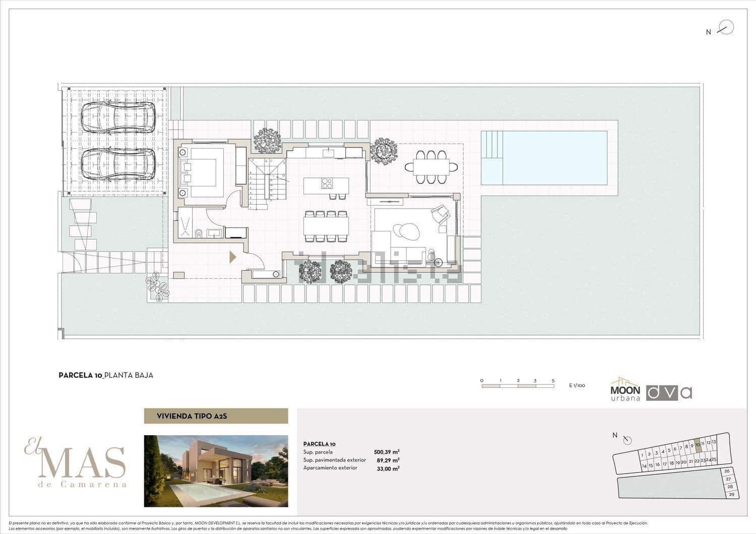This screenshot has width=756, height=534.
Task: Click the PARCELA 10_PLANTA BAJA heading
Action: (x=106, y=375)
